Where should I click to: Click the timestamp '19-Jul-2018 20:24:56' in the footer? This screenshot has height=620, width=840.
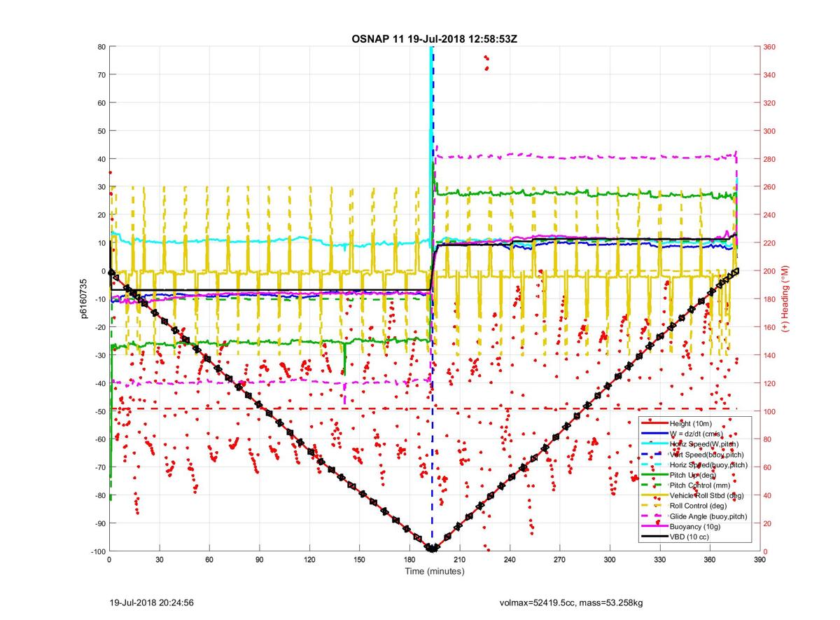point(151,602)
